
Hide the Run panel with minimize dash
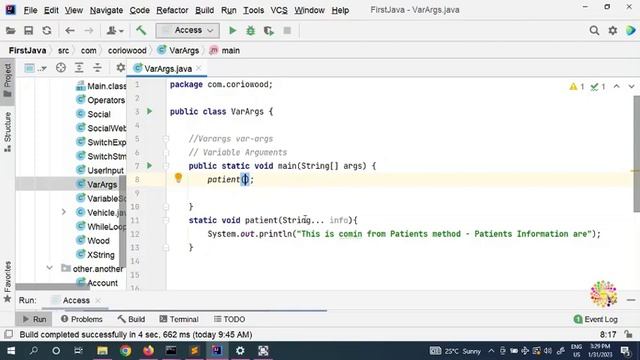click(x=631, y=300)
